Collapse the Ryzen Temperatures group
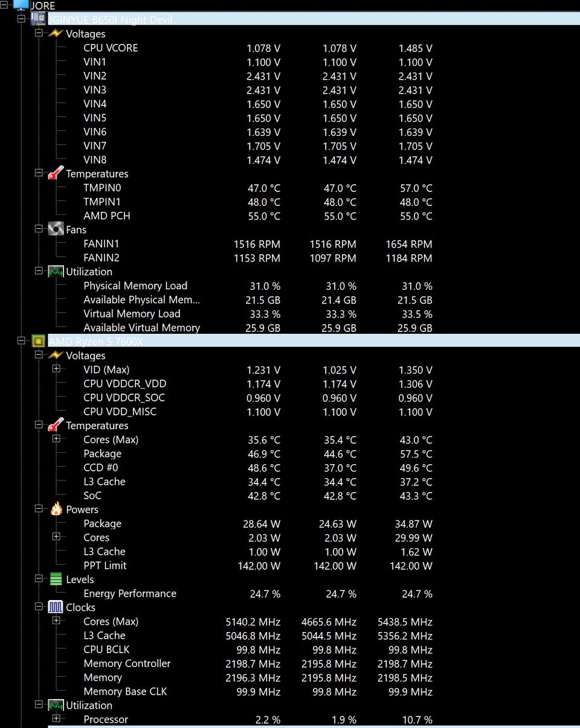 pyautogui.click(x=39, y=424)
